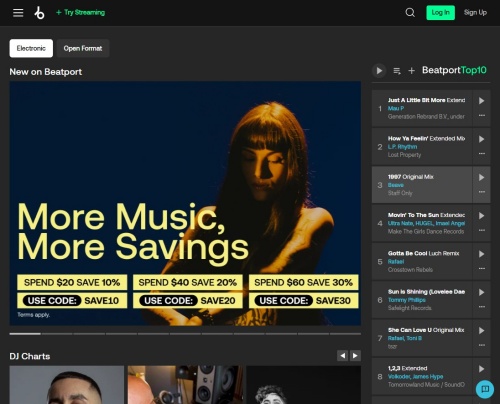Open artist Beave link

click(396, 185)
